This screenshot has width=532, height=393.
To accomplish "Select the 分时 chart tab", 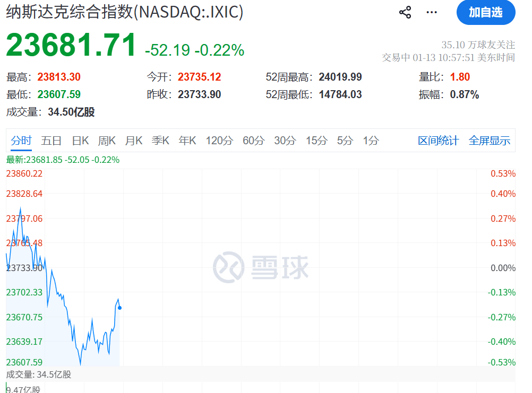I will coord(21,140).
